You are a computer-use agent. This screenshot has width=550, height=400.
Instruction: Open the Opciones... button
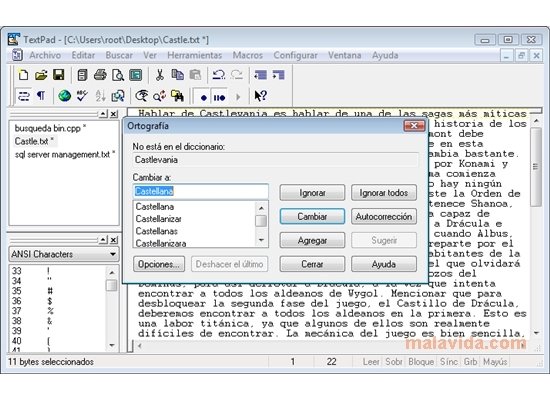(159, 264)
